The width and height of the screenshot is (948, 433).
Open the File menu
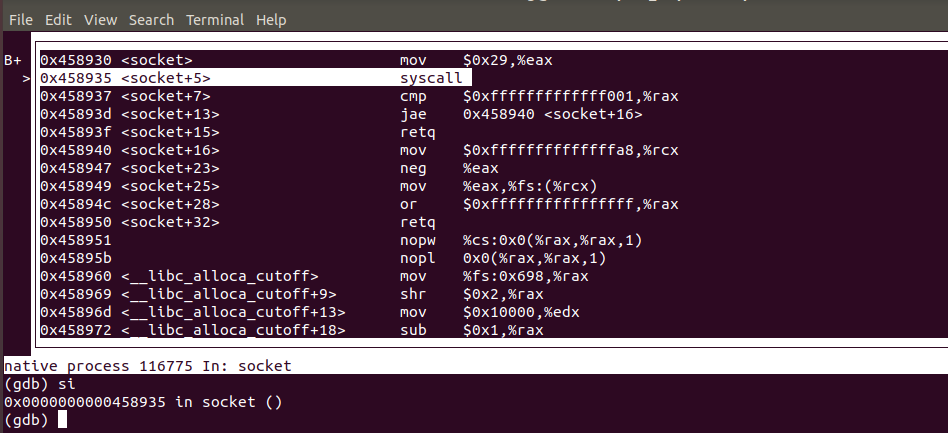(x=21, y=20)
